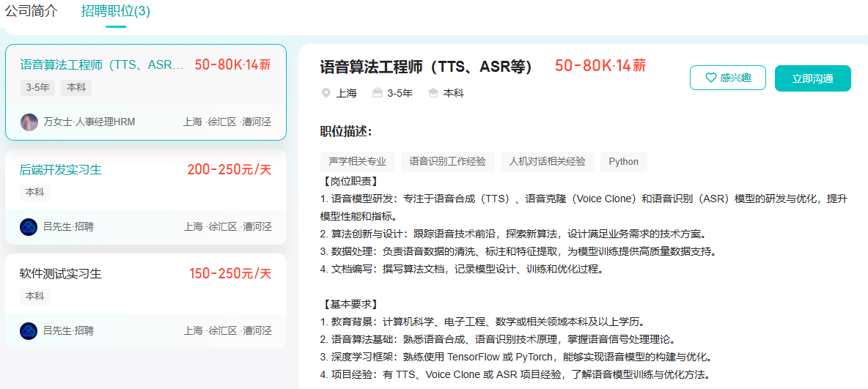Click 万女士's recruiter avatar
The image size is (868, 389).
tap(29, 122)
